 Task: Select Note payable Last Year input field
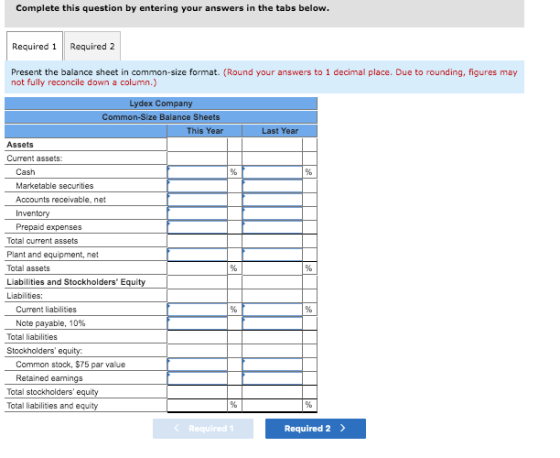272,323
